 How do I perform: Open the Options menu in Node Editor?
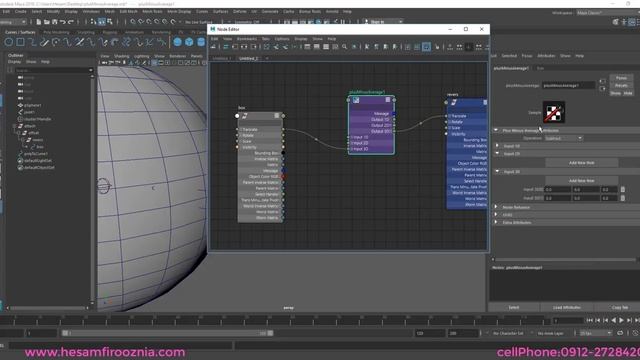click(x=282, y=39)
